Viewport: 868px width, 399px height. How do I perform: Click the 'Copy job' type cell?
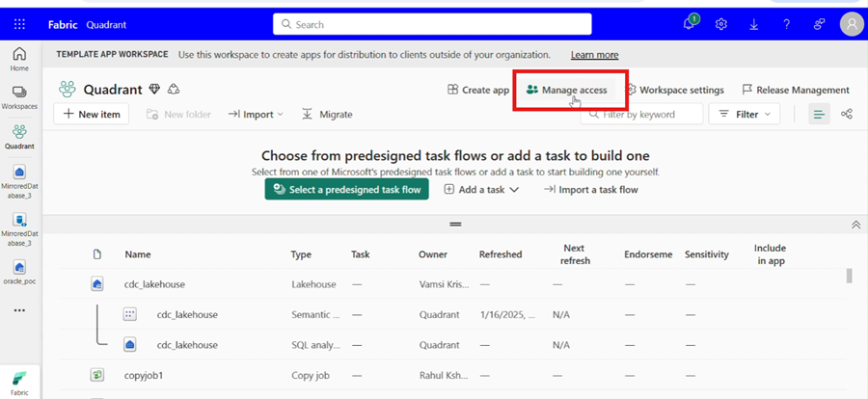click(311, 375)
